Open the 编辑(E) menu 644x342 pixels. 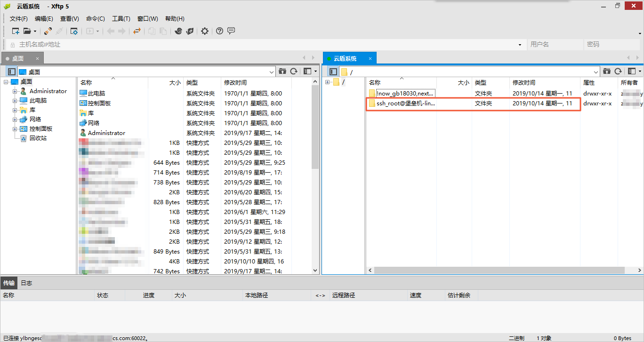[x=44, y=19]
